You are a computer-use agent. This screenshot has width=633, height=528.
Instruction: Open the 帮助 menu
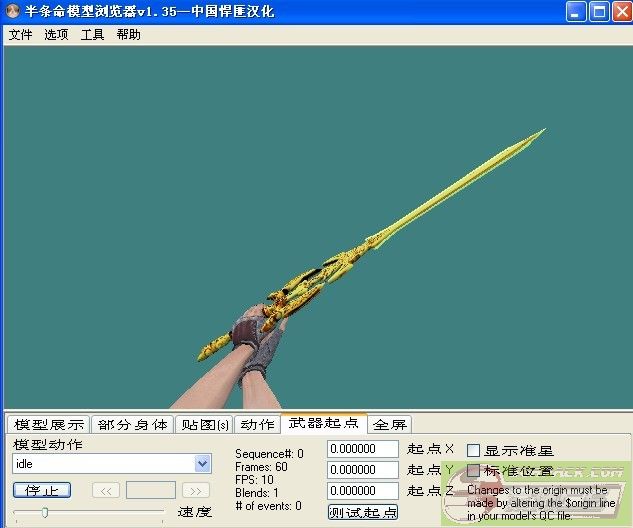click(128, 35)
